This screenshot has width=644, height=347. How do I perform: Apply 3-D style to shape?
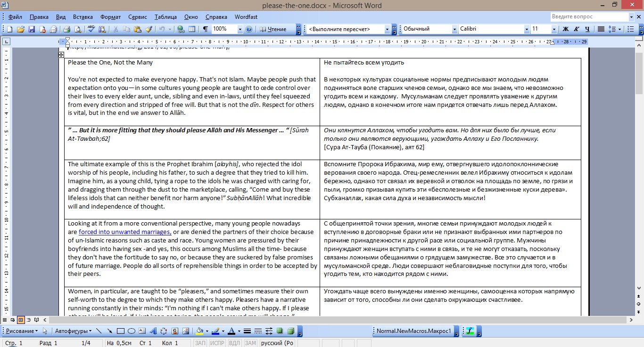(x=291, y=331)
